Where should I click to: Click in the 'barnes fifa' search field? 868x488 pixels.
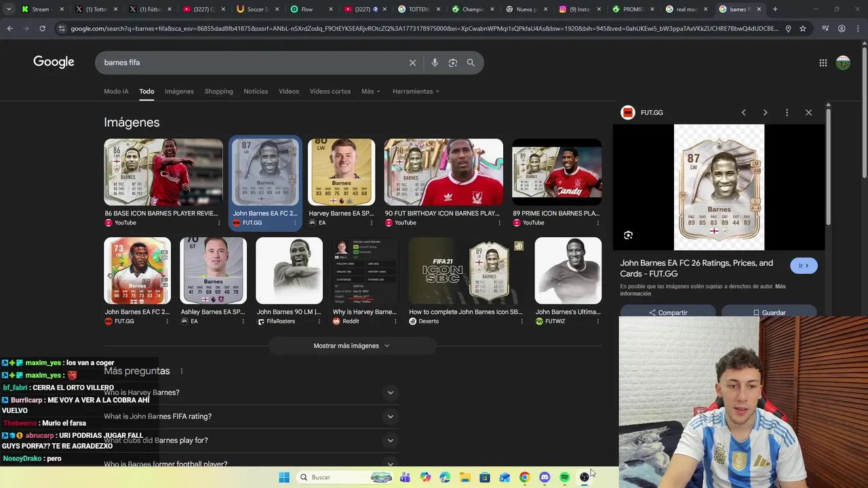[x=251, y=62]
